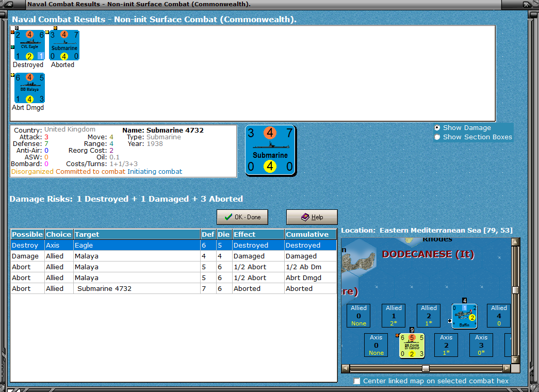Select the BB Conte di Cavour counter

click(x=412, y=346)
